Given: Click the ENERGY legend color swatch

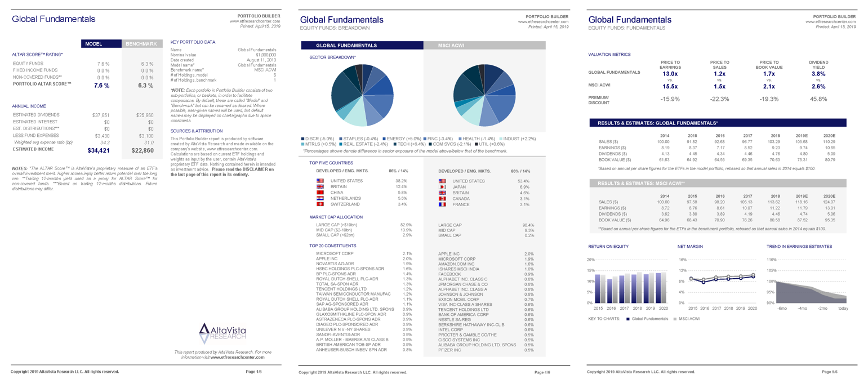Looking at the screenshot, I should pyautogui.click(x=383, y=139).
